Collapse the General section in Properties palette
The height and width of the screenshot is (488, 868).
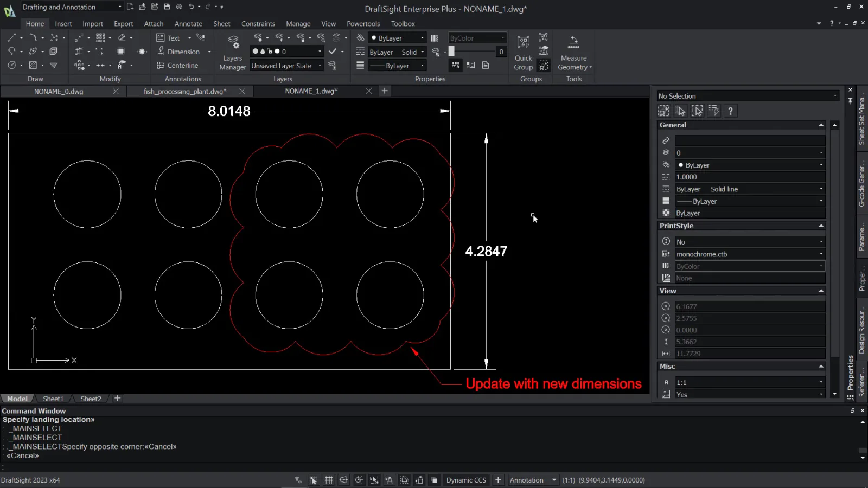[x=821, y=125]
